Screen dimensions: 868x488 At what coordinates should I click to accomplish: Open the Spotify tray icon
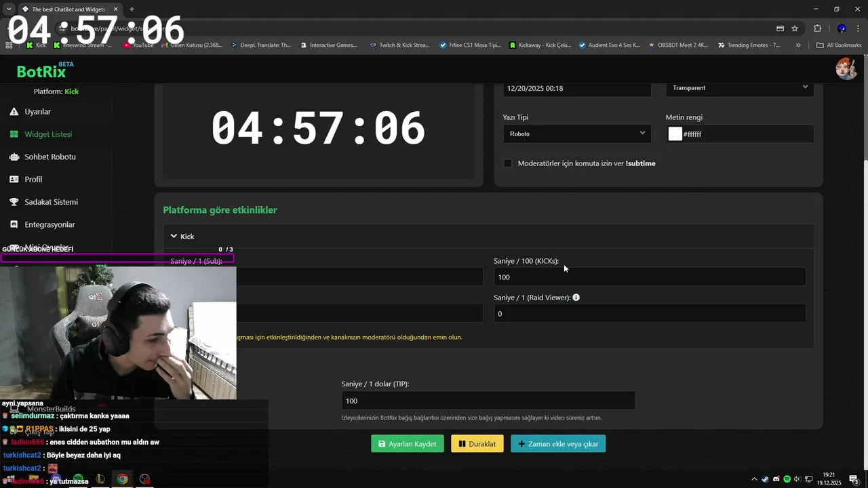[x=787, y=479]
